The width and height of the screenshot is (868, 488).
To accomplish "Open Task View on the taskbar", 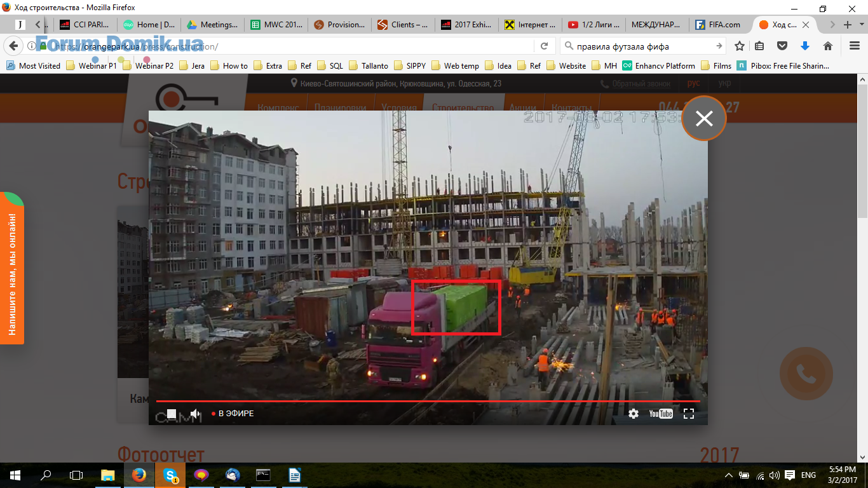I will (76, 475).
